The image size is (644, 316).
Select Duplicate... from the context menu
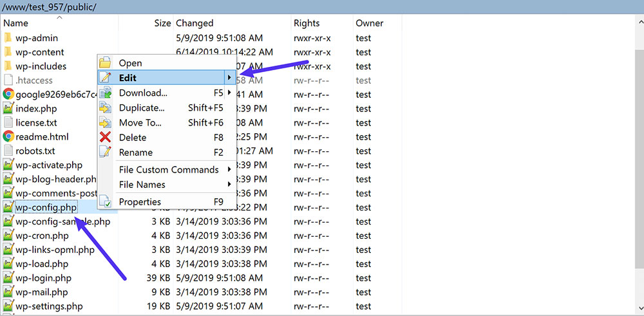pos(142,107)
